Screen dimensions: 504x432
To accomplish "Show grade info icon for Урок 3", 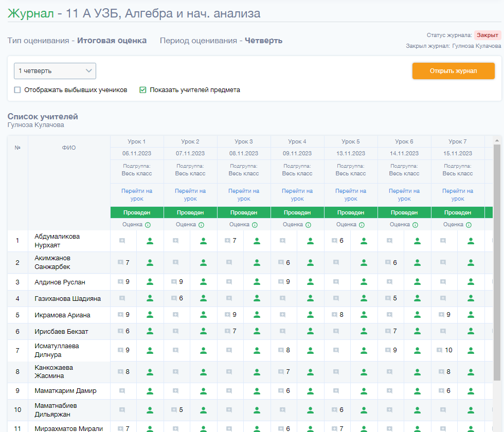I will coord(255,225).
